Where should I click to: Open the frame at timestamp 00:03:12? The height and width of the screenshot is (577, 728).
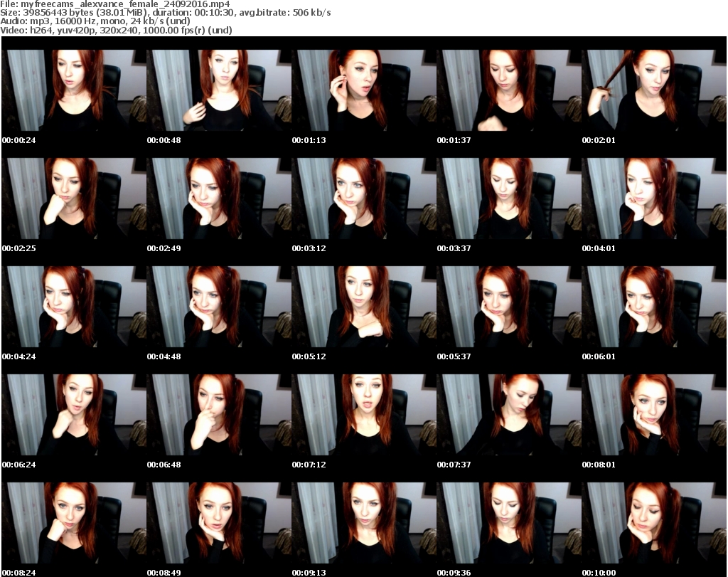363,198
